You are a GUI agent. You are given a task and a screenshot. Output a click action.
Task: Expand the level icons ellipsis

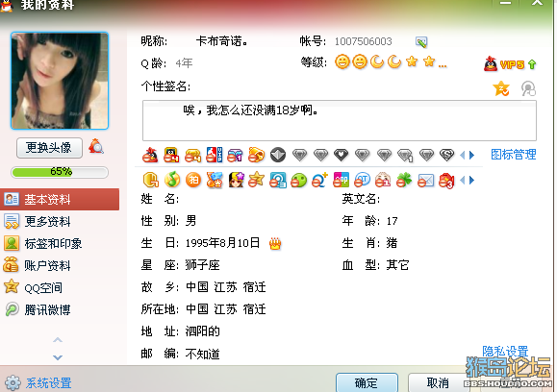click(443, 65)
